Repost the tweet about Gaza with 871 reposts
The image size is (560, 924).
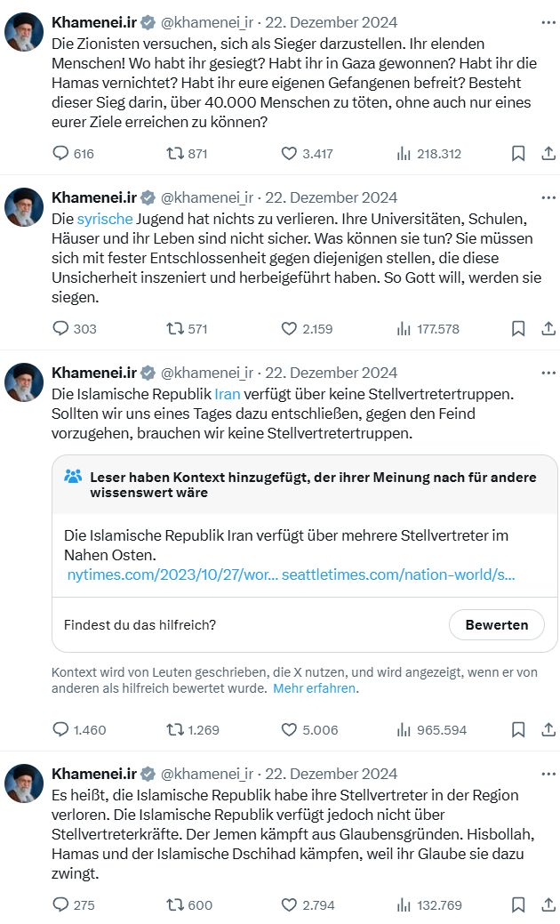click(176, 153)
